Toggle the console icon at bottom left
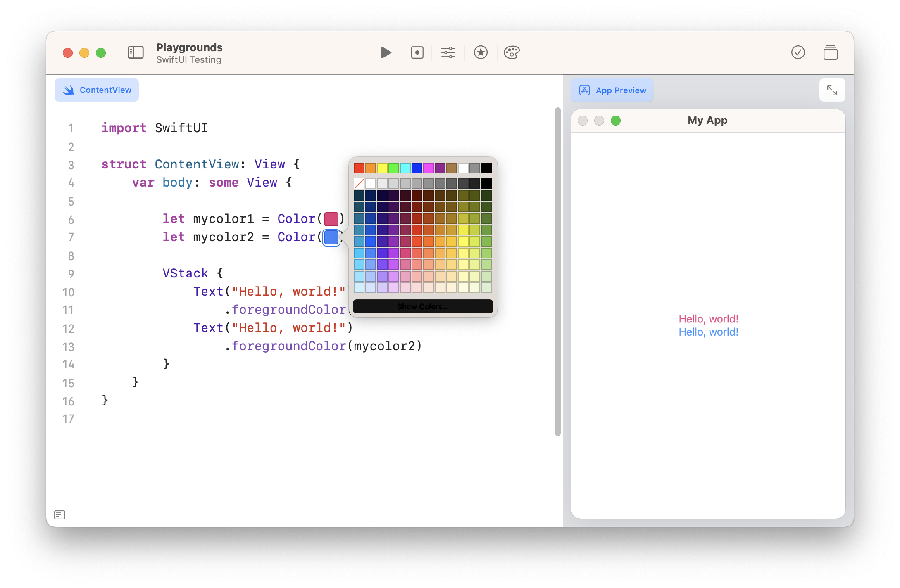Screen dimensions: 900x588 pyautogui.click(x=60, y=514)
